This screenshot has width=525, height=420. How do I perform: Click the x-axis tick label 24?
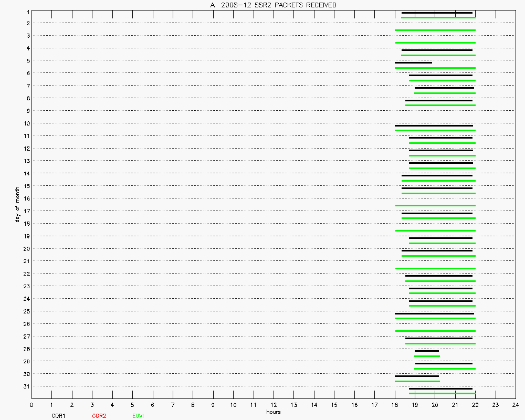point(515,405)
